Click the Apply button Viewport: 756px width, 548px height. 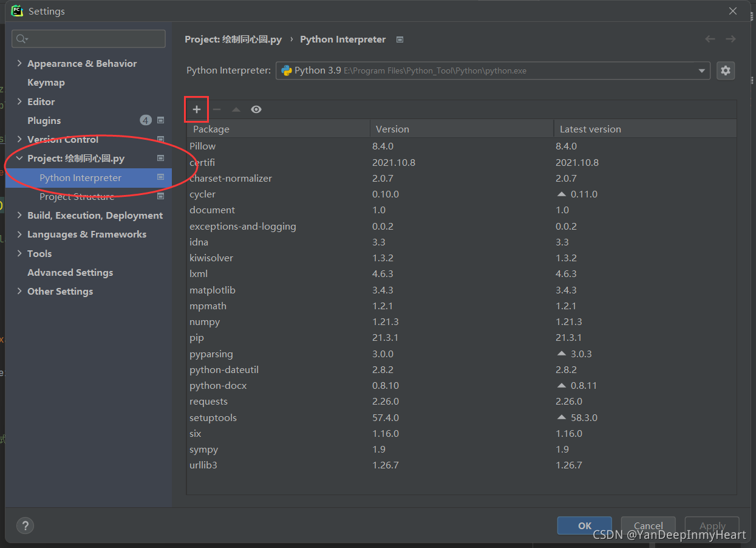pos(712,526)
